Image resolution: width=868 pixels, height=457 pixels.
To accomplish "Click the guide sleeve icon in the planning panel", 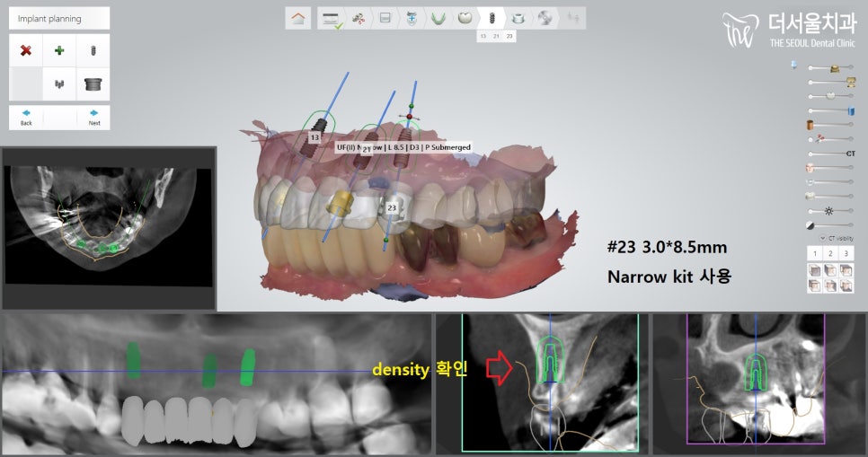I will point(93,84).
